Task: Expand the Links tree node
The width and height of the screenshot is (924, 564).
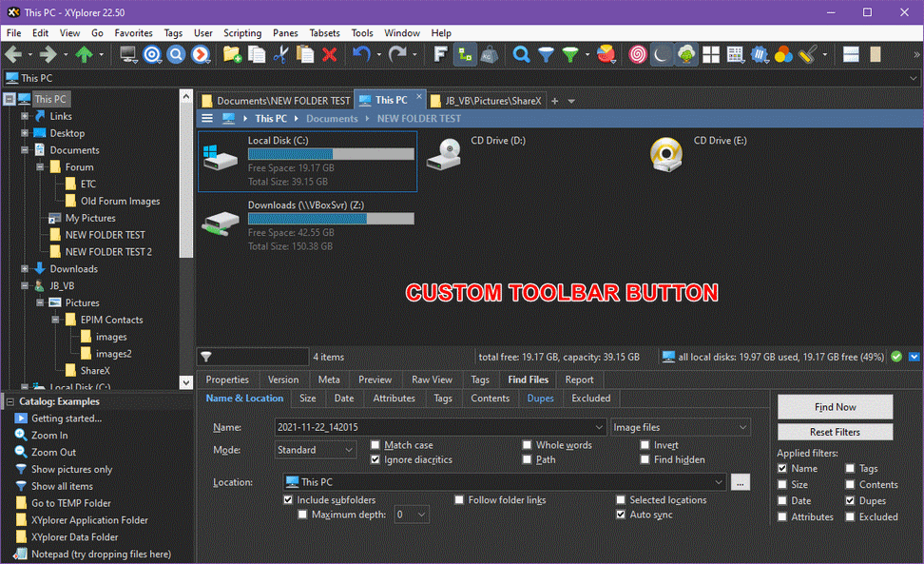Action: [25, 116]
